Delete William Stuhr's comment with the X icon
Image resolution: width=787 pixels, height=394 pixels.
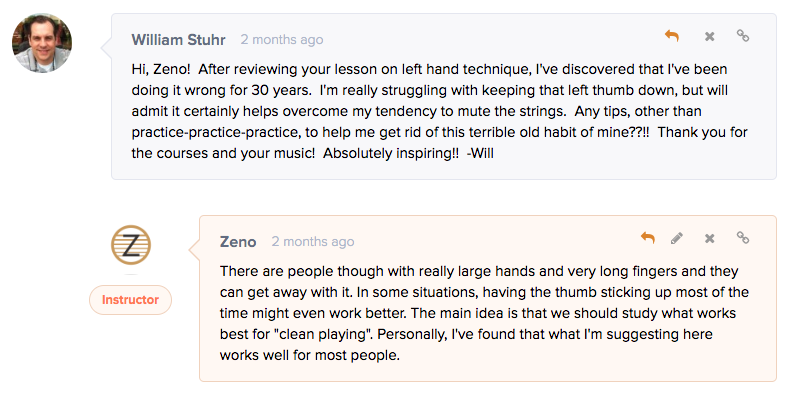coord(709,36)
